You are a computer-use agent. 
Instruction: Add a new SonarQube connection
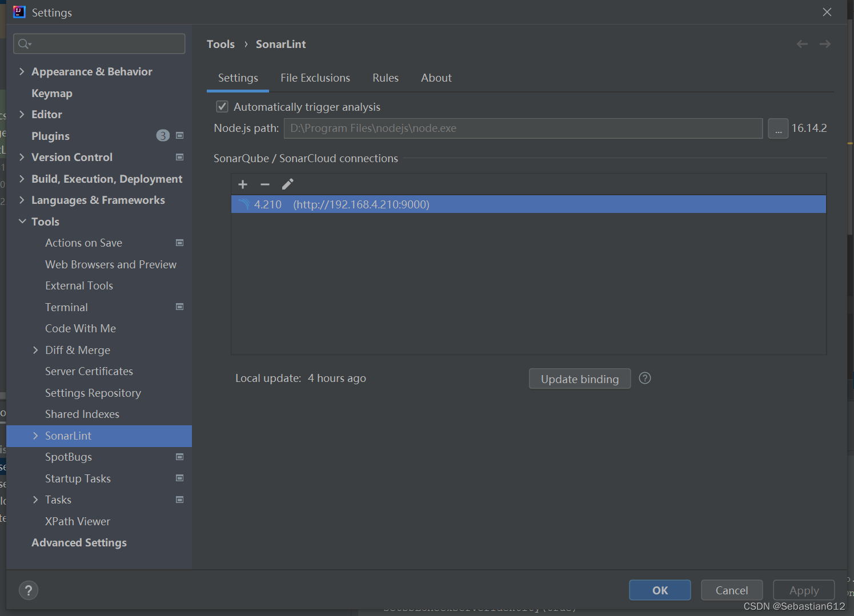click(x=243, y=184)
